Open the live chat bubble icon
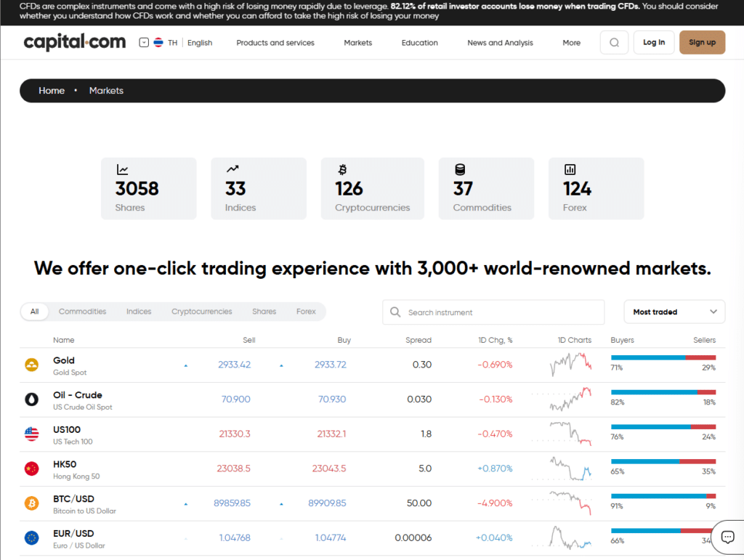This screenshot has height=560, width=744. [x=727, y=537]
